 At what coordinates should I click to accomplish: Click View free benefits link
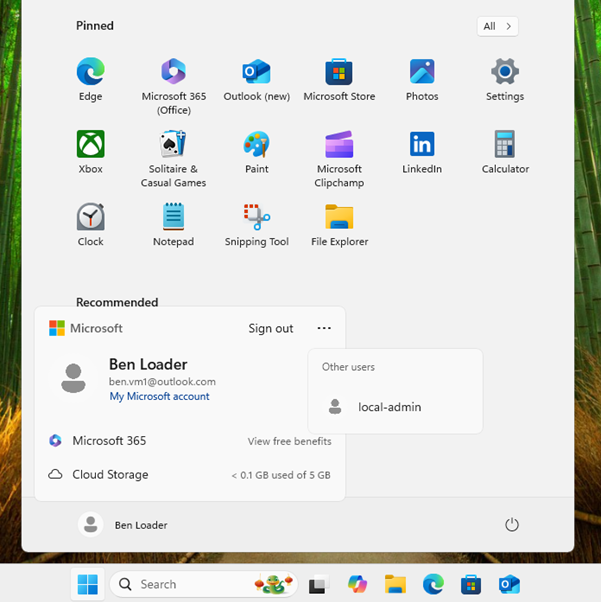(289, 441)
